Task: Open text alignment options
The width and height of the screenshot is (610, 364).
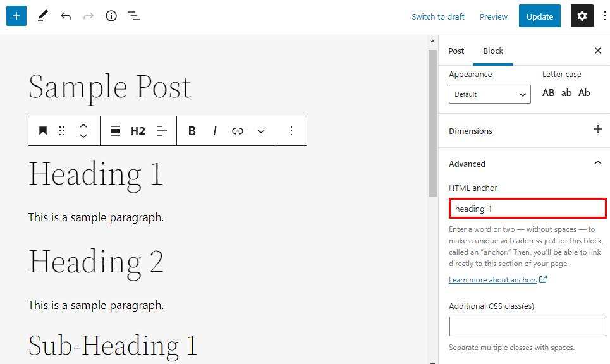Action: [161, 131]
